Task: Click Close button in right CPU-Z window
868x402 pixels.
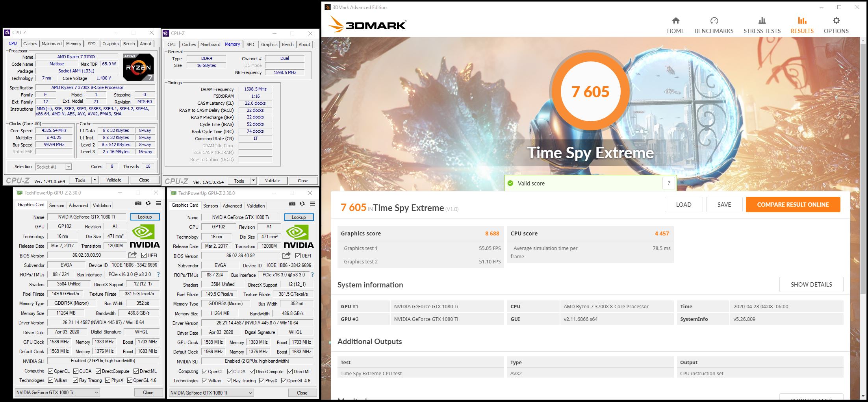Action: coord(303,181)
